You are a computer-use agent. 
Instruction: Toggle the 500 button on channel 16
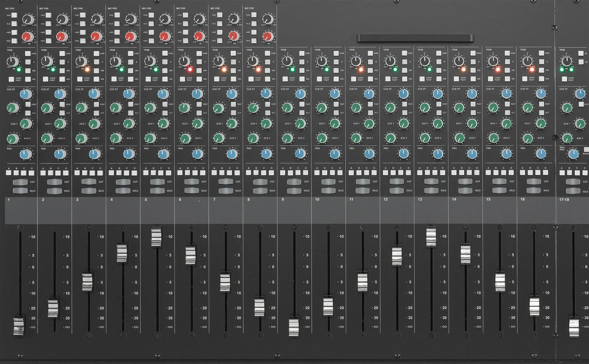pos(542,70)
